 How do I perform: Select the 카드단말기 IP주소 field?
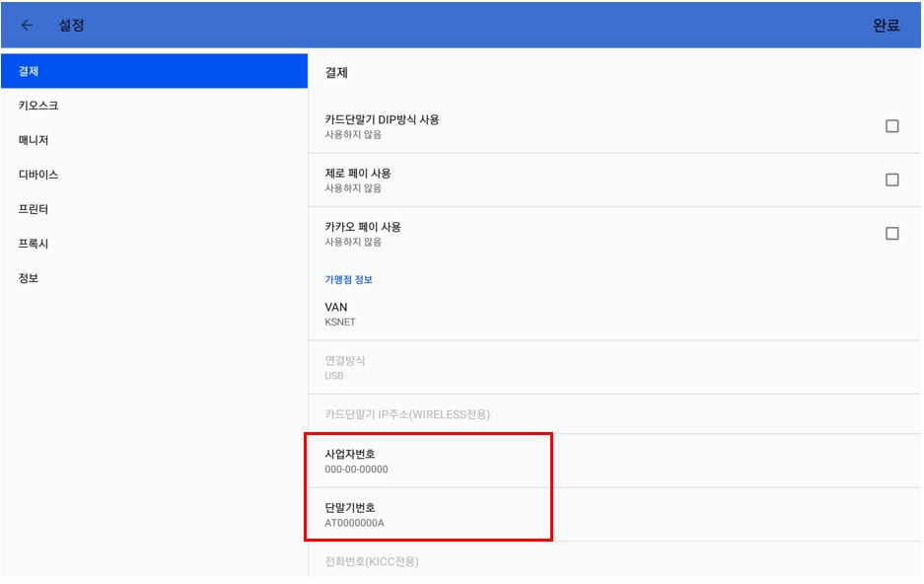coord(614,414)
